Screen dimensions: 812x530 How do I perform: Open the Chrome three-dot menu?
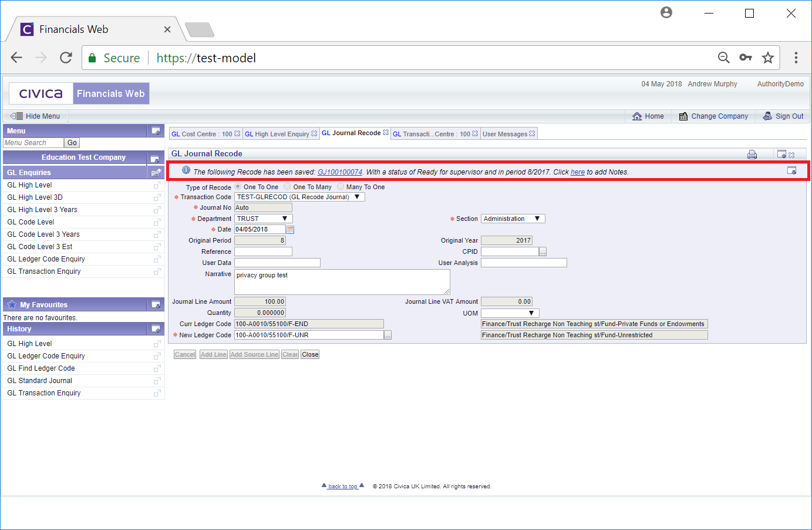796,58
